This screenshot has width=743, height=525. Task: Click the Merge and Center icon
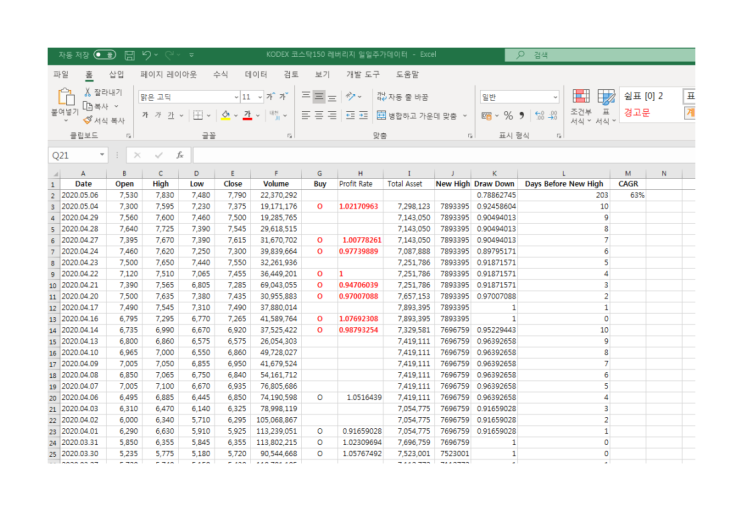[381, 115]
